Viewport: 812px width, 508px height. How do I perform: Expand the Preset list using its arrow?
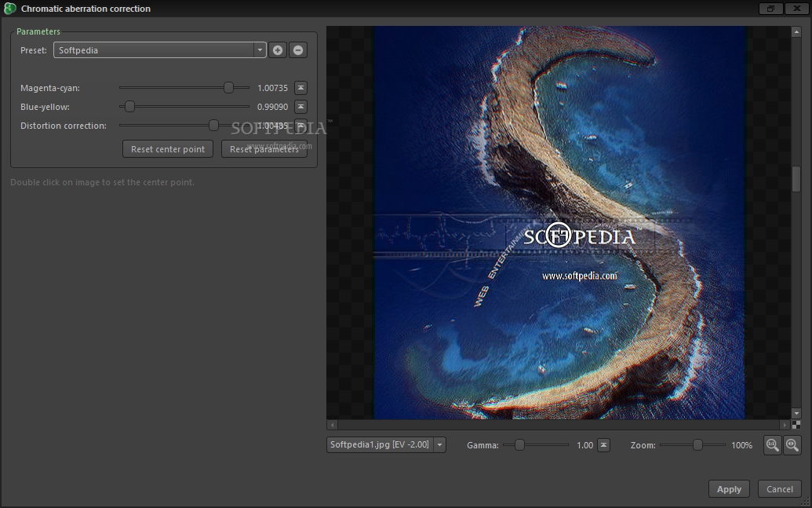click(260, 50)
